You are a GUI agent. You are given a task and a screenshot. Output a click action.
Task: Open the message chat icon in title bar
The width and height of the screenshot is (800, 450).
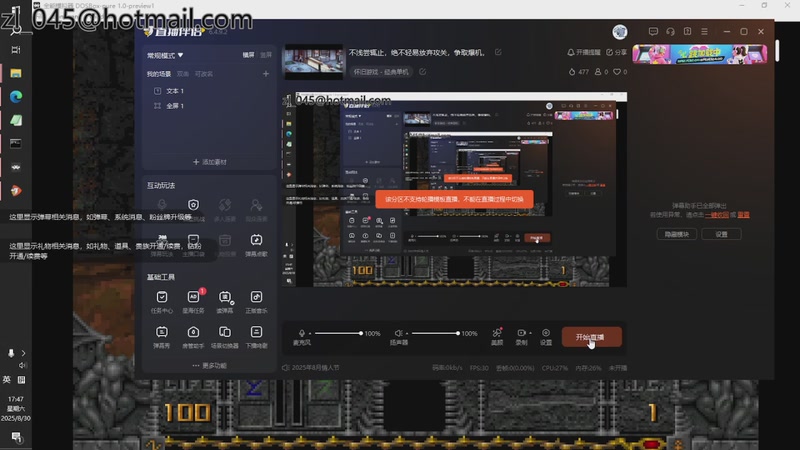pos(653,32)
